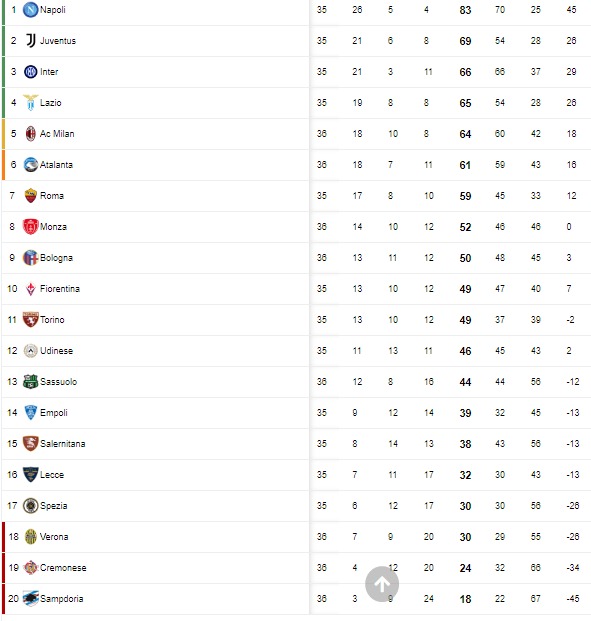
Task: Open the Udinese team name
Action: (56, 351)
